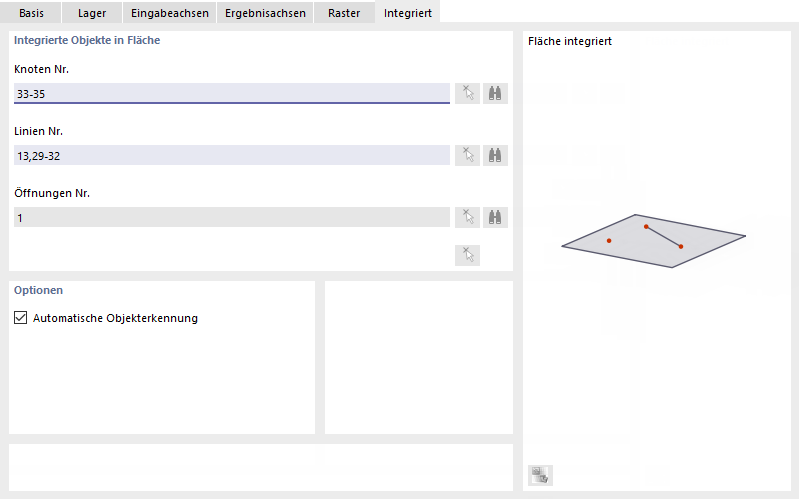Click the binoculars icon beside Öffnungen Nr.

tap(495, 217)
